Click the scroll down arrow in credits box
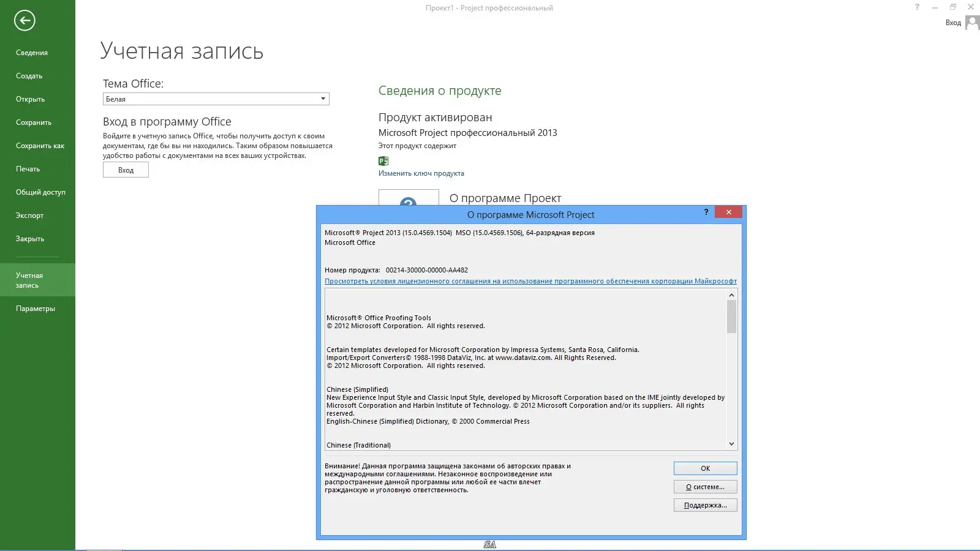Viewport: 980px width, 551px height. (x=731, y=444)
